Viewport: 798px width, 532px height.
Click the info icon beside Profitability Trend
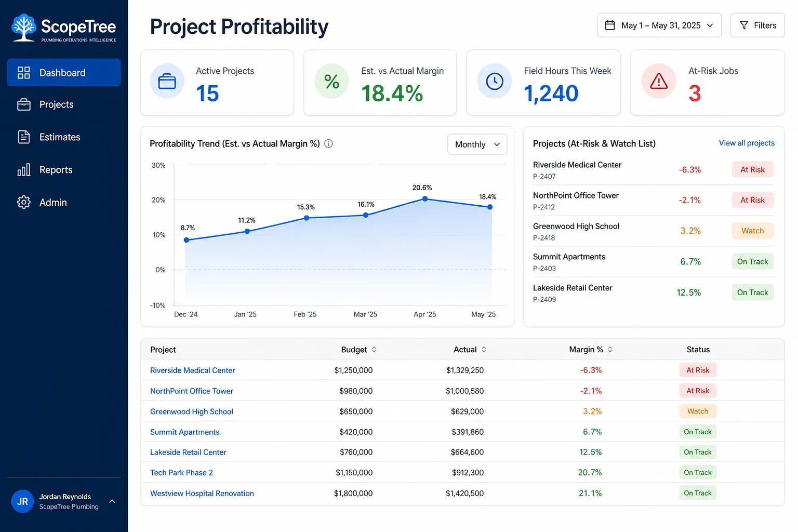pos(328,143)
